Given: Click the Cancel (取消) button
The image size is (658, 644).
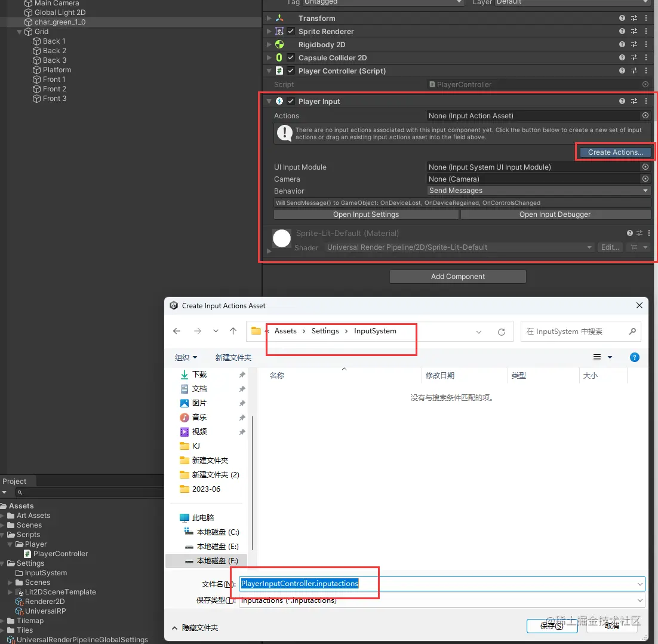Looking at the screenshot, I should (x=612, y=626).
